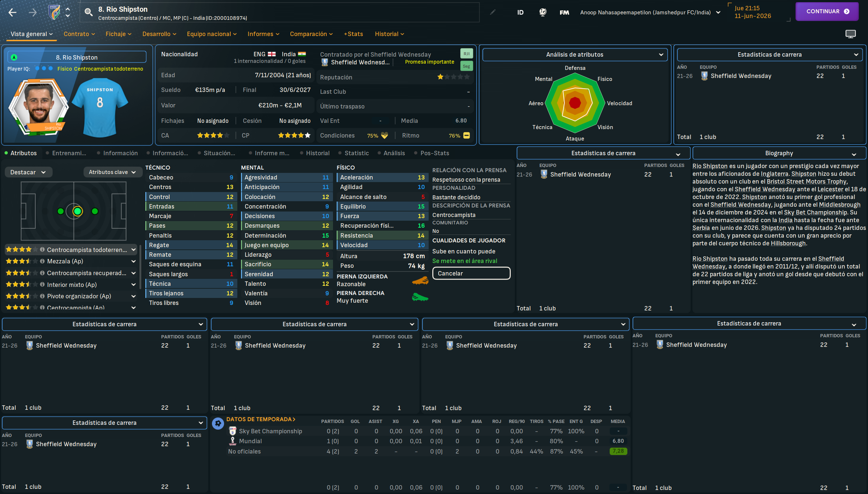Viewport: 868px width, 494px height.
Task: Click the central midfielder position dot on pitch
Action: (77, 211)
